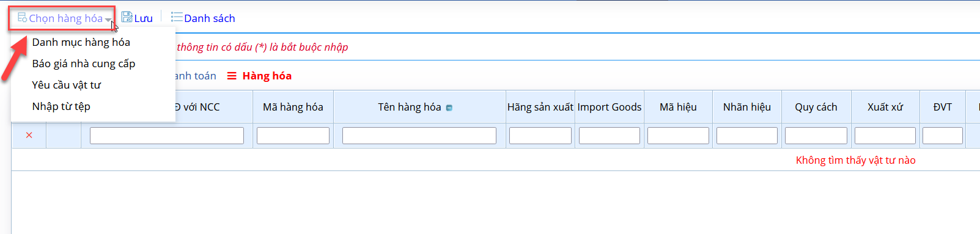
Task: Focus the Mã hiệu filter input
Action: tap(678, 136)
